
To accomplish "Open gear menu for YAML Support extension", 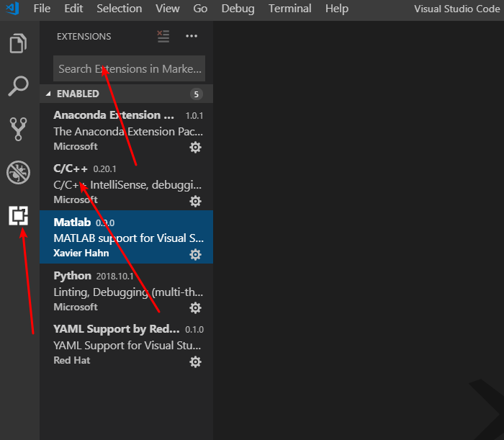I will (195, 362).
